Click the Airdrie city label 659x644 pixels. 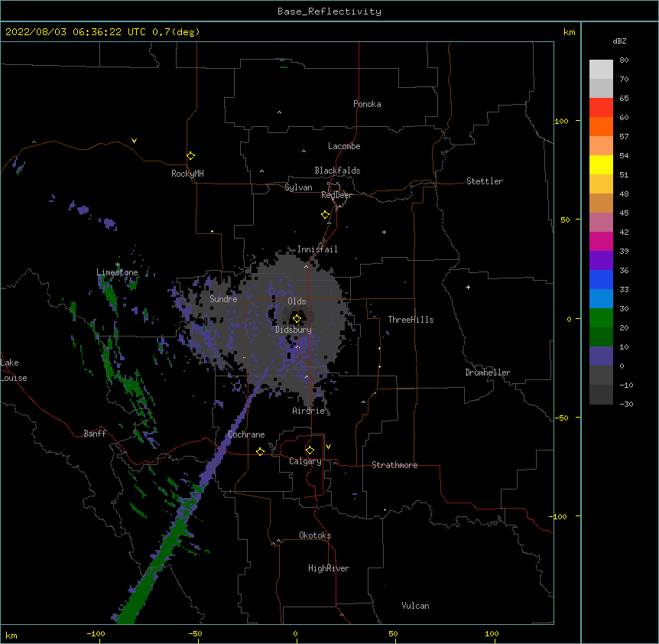coord(309,411)
